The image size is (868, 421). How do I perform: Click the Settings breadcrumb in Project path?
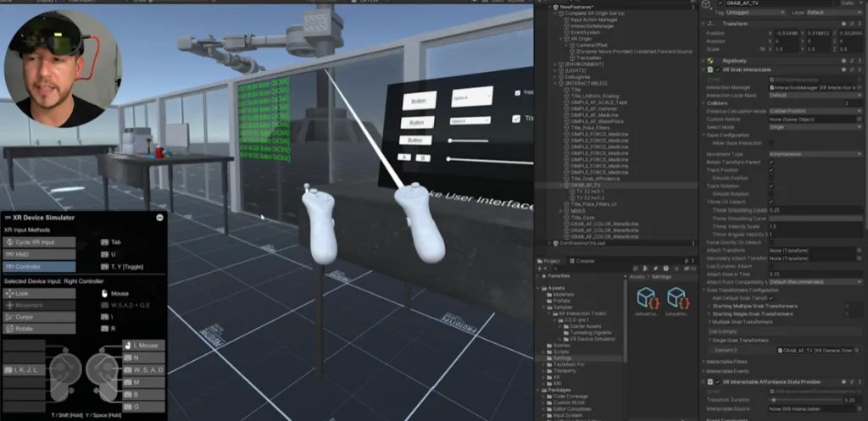pyautogui.click(x=661, y=276)
